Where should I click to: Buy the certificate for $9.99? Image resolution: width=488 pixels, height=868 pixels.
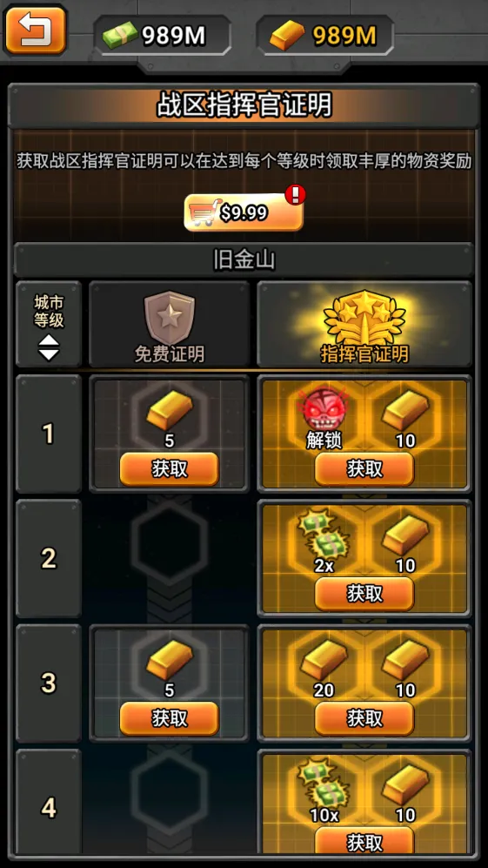tap(244, 212)
